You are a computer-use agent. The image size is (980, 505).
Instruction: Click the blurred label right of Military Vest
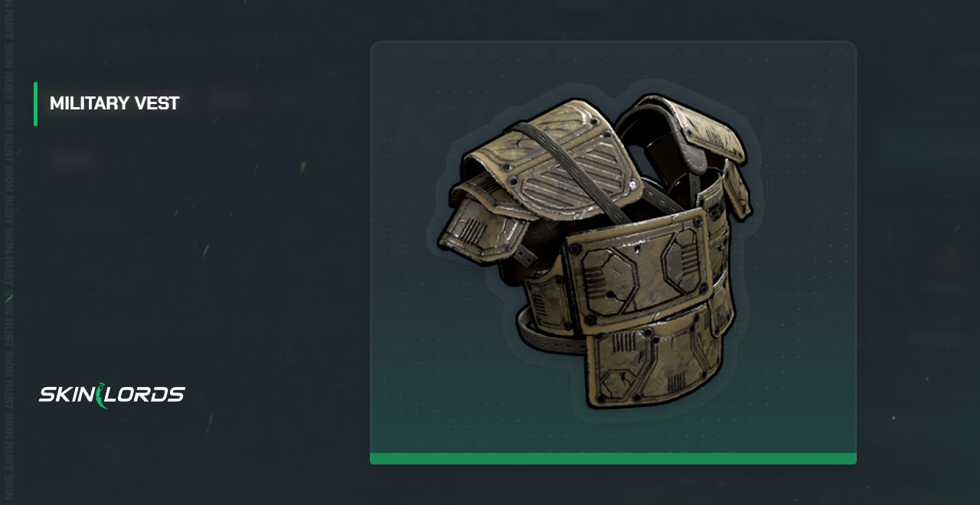(231, 99)
